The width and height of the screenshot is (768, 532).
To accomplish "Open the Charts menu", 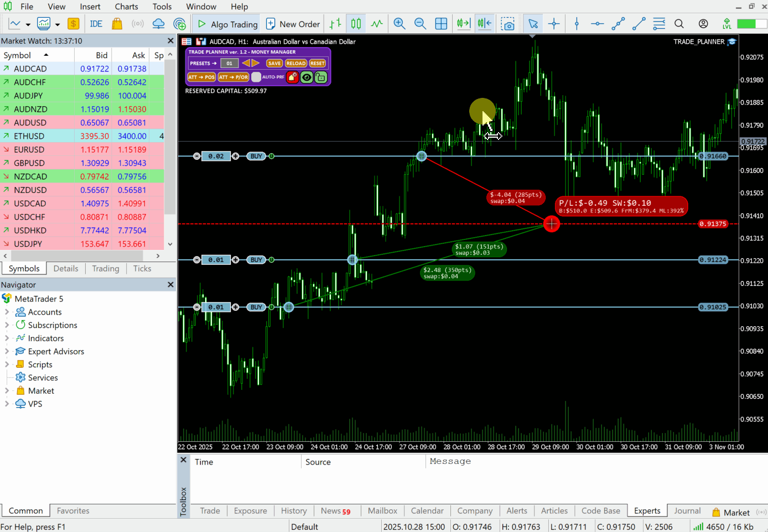I will pyautogui.click(x=127, y=7).
